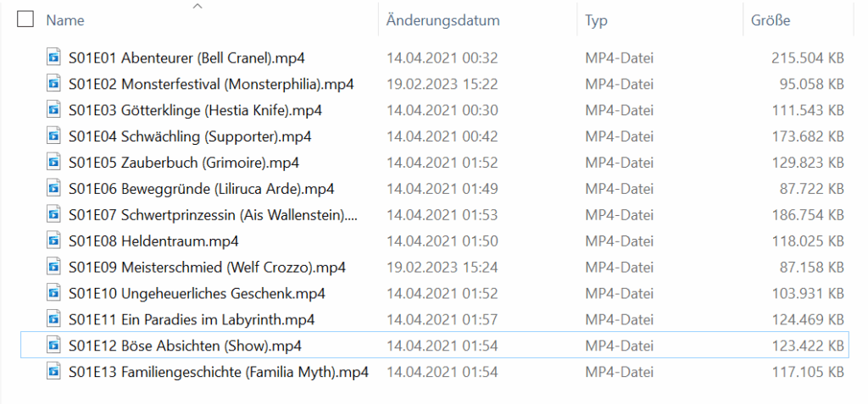The width and height of the screenshot is (868, 404).
Task: Select file S01E02 Monsterfestival (Monsterphilia).mp4
Action: coord(211,84)
